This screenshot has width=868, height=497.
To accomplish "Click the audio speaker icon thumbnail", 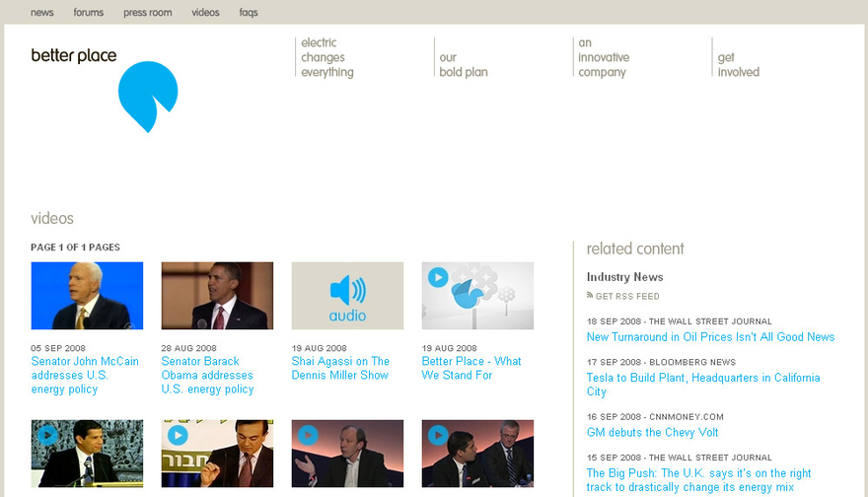I will coord(347,296).
